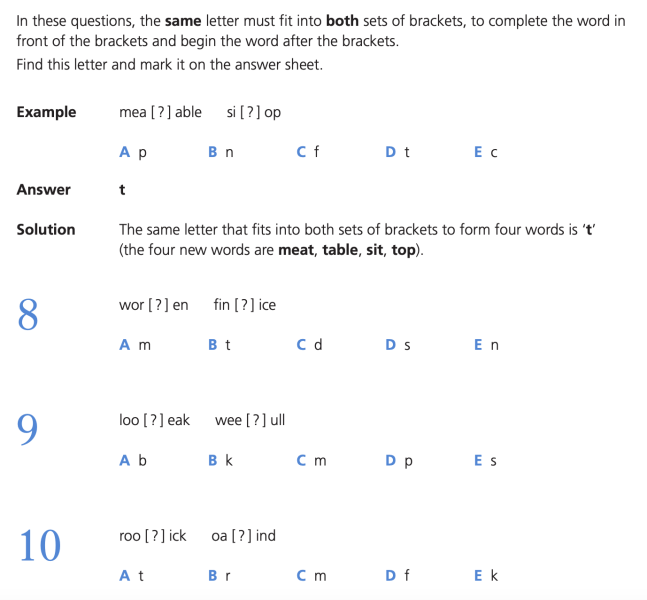Click the 'wor [?] en' puzzle text

click(153, 305)
